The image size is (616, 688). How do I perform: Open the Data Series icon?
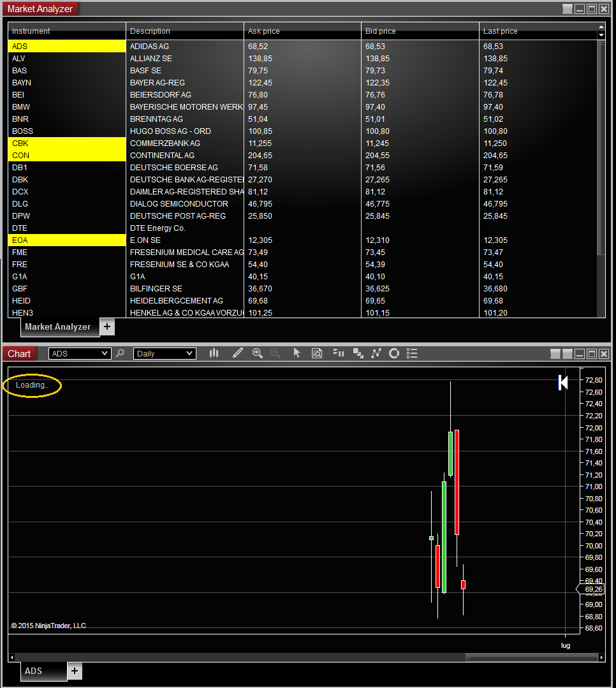coord(358,353)
